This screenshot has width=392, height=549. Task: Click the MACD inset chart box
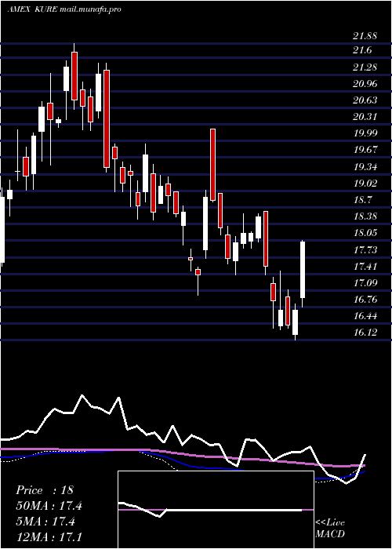pyautogui.click(x=216, y=510)
